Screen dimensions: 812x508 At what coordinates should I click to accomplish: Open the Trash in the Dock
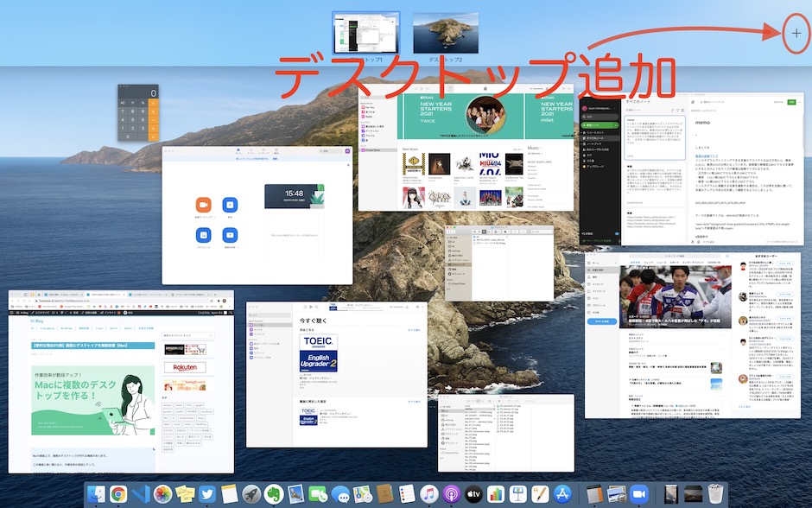click(715, 494)
